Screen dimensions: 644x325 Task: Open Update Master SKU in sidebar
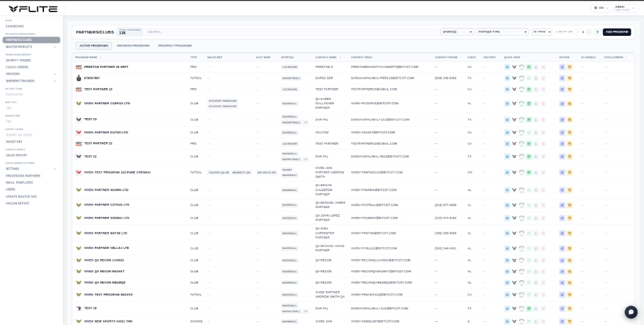(21, 197)
